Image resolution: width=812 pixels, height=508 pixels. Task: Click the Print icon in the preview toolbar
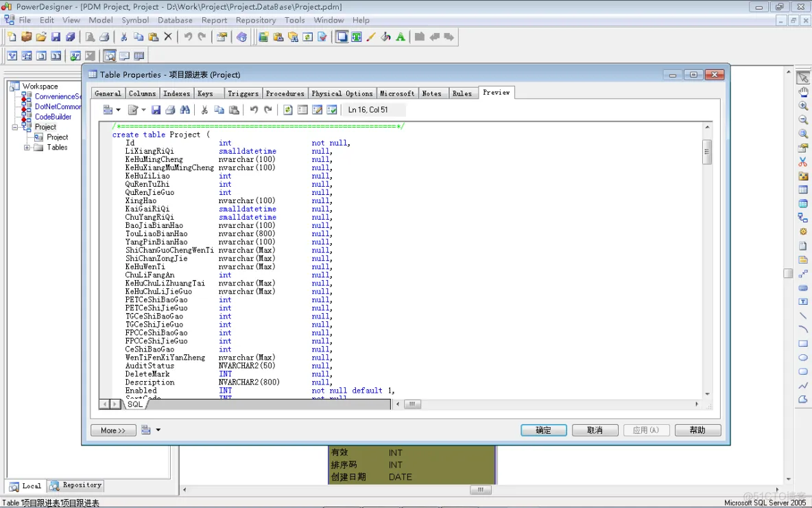point(170,110)
